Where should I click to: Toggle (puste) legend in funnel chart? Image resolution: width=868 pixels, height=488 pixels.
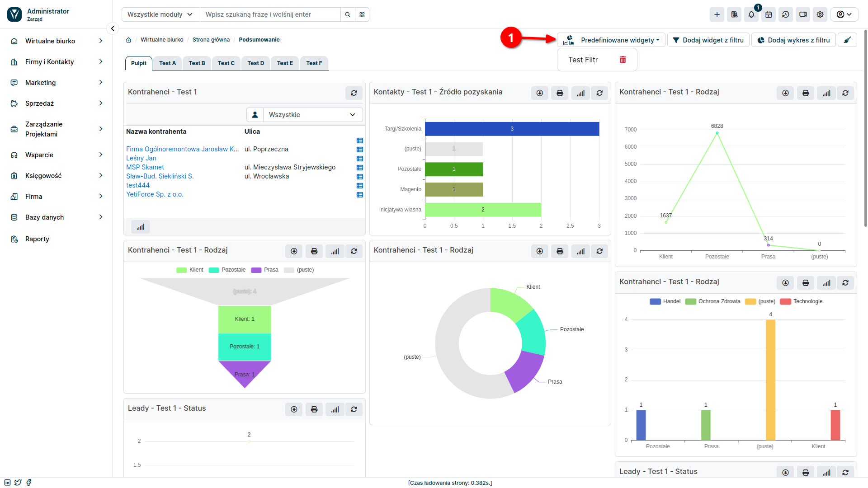[299, 270]
